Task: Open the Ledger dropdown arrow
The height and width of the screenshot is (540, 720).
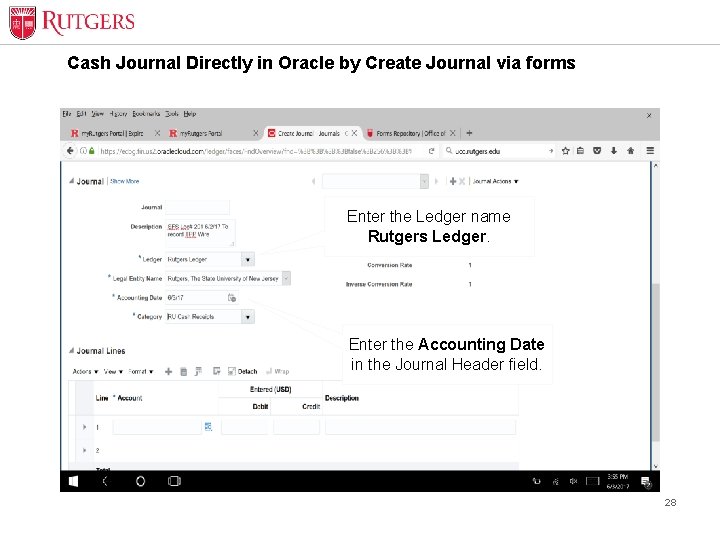Action: pos(248,259)
